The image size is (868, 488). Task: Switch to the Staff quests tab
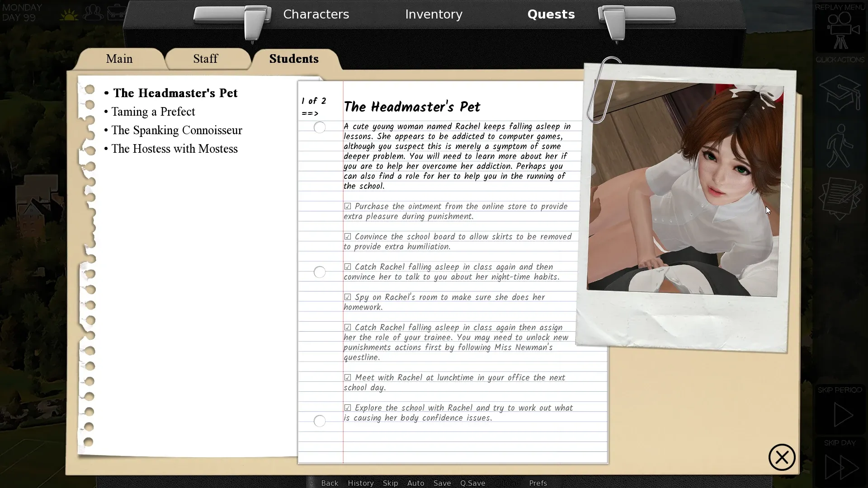click(x=206, y=59)
